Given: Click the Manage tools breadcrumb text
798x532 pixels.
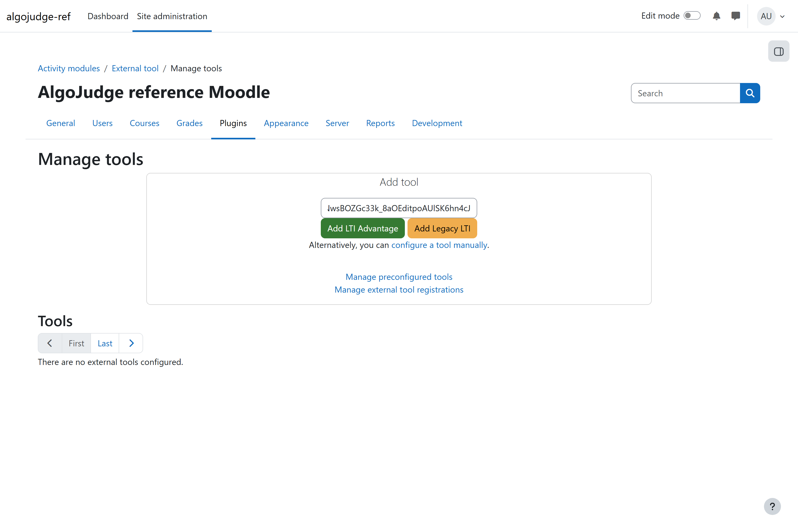Looking at the screenshot, I should point(196,68).
